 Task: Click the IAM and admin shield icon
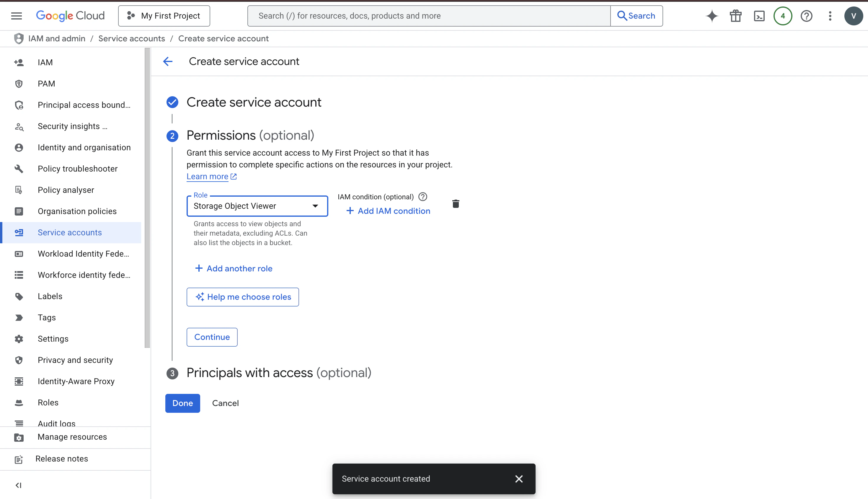click(19, 39)
